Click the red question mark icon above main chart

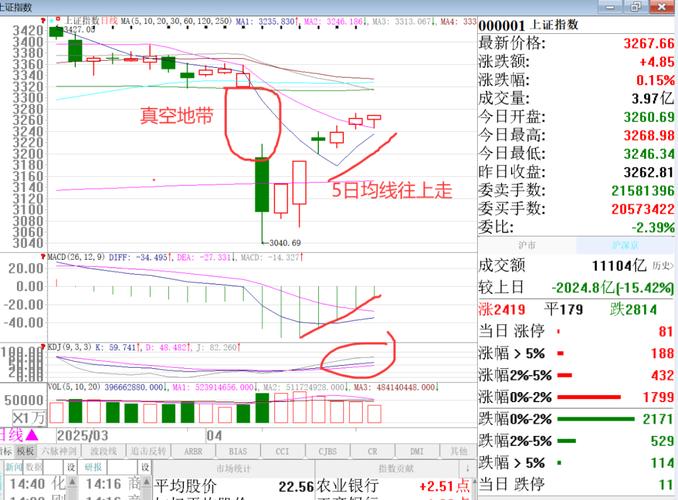(x=43, y=20)
